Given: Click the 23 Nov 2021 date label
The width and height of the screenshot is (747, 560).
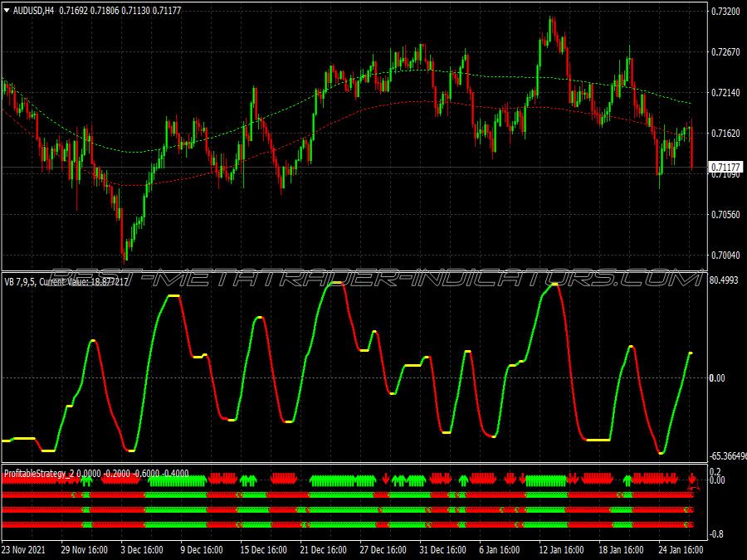Looking at the screenshot, I should click(23, 549).
